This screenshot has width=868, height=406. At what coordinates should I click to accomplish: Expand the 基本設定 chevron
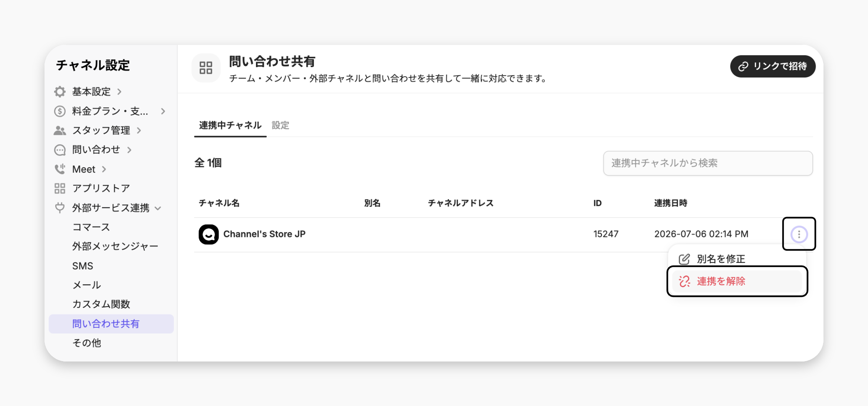click(119, 92)
